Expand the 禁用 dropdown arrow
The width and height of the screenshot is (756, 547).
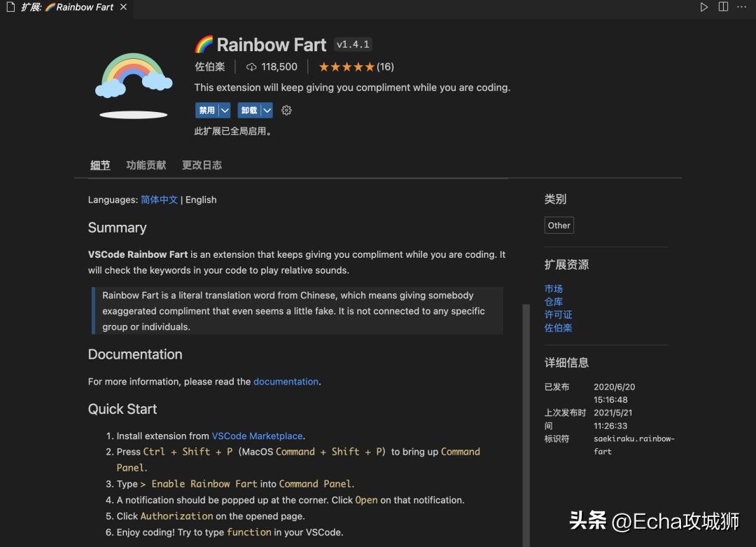click(x=225, y=111)
